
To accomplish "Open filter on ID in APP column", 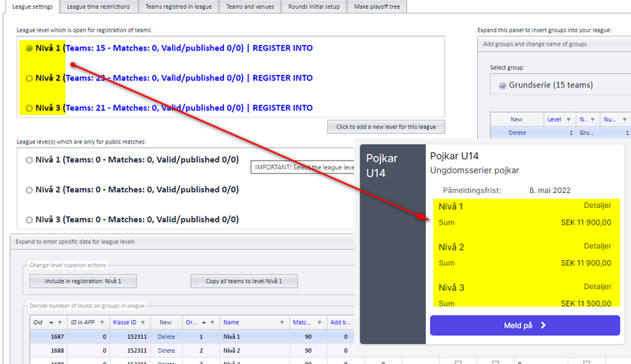I will click(x=102, y=322).
